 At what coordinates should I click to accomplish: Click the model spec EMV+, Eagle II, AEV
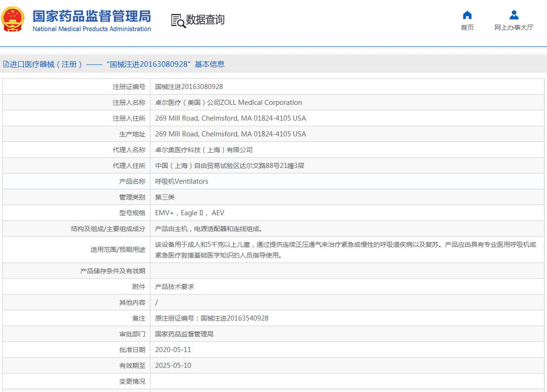(189, 213)
